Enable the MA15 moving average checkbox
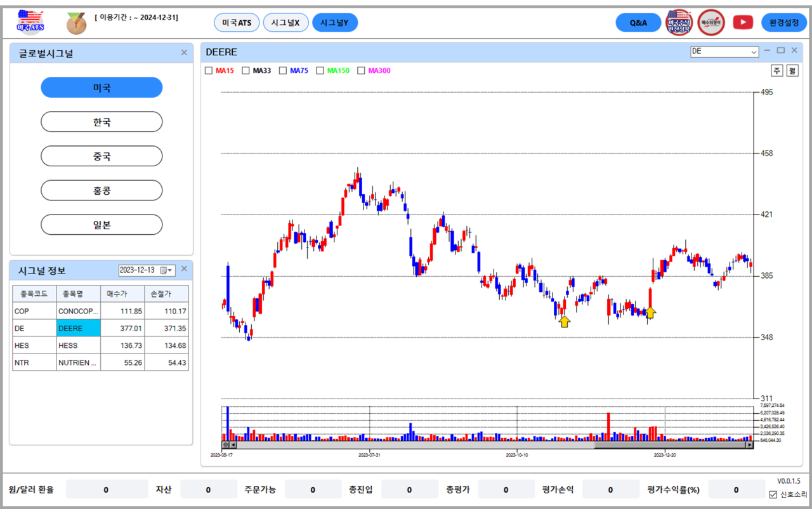 pyautogui.click(x=209, y=70)
